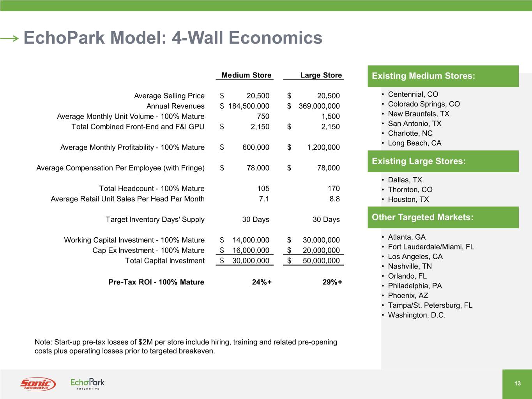Click 'Washington, D.C.' list item

pyautogui.click(x=417, y=315)
